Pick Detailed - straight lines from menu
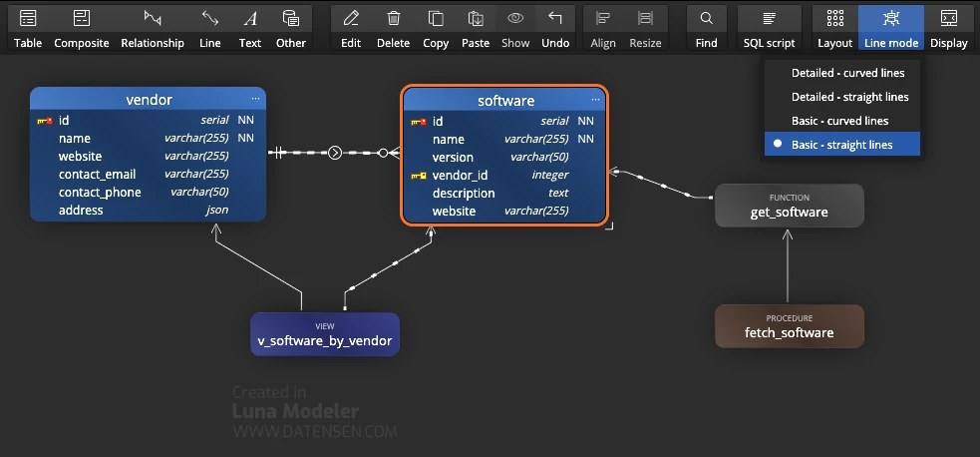This screenshot has height=457, width=980. [849, 97]
